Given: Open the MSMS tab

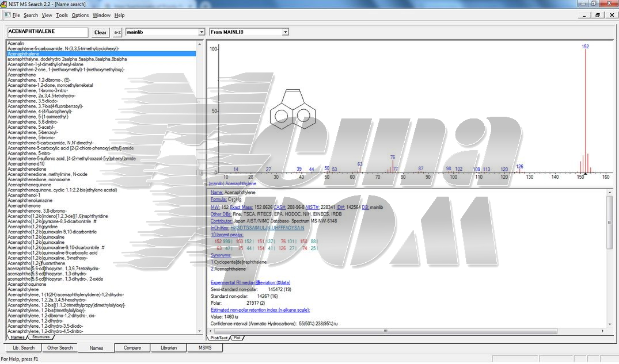Looking at the screenshot, I should click(205, 348).
